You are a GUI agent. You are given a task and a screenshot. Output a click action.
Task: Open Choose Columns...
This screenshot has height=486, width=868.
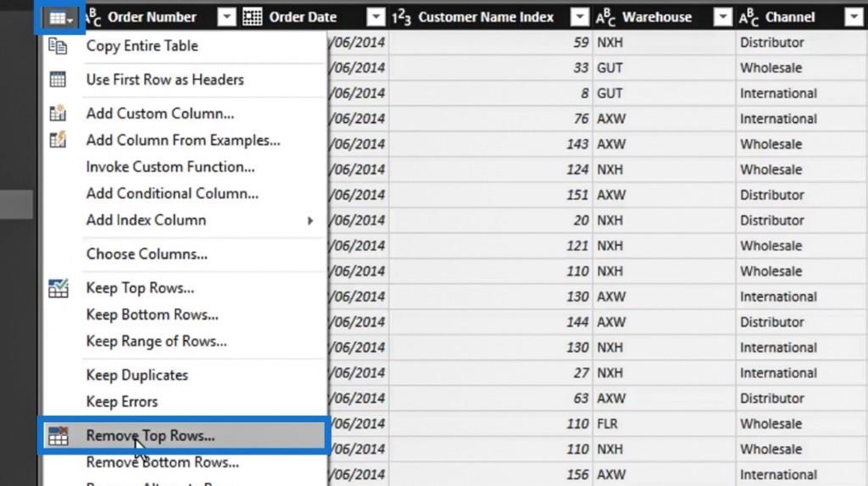click(147, 254)
